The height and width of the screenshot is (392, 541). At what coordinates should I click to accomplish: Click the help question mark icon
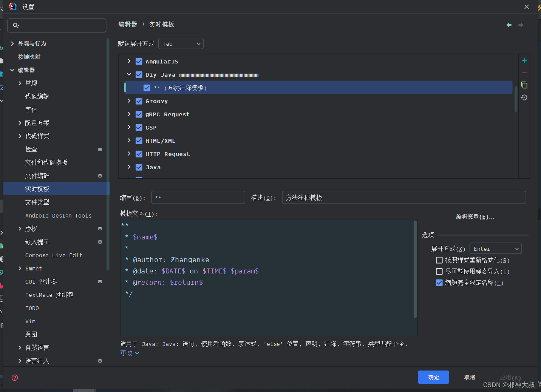(15, 378)
